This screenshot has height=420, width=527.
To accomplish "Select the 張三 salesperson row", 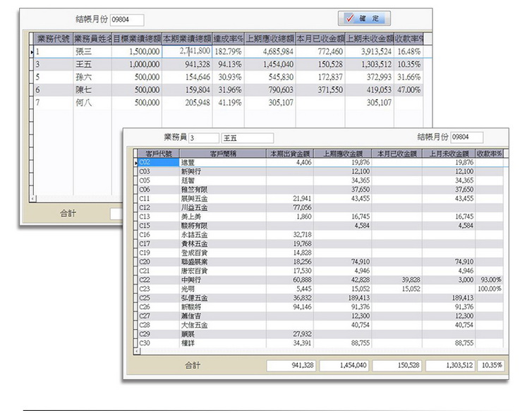I will click(x=92, y=51).
